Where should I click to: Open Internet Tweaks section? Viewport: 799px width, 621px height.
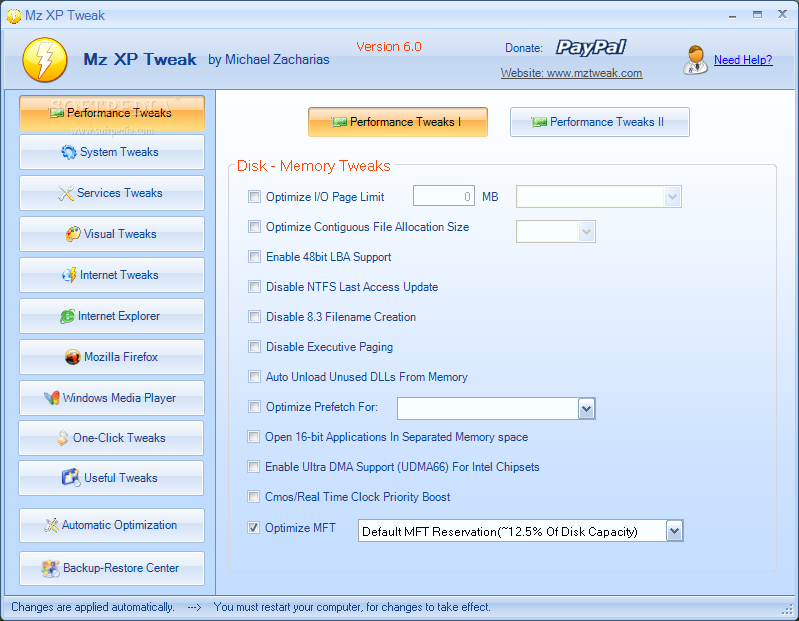tap(112, 275)
